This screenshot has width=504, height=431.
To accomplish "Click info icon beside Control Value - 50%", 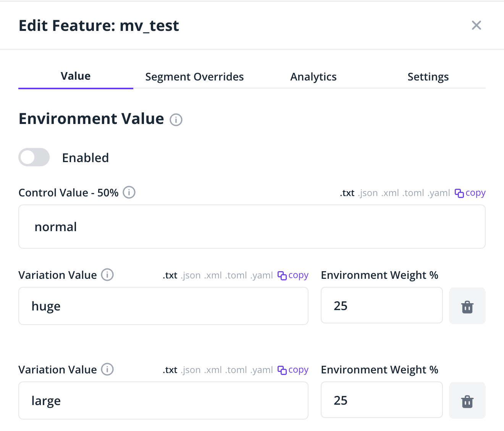I will click(x=129, y=193).
